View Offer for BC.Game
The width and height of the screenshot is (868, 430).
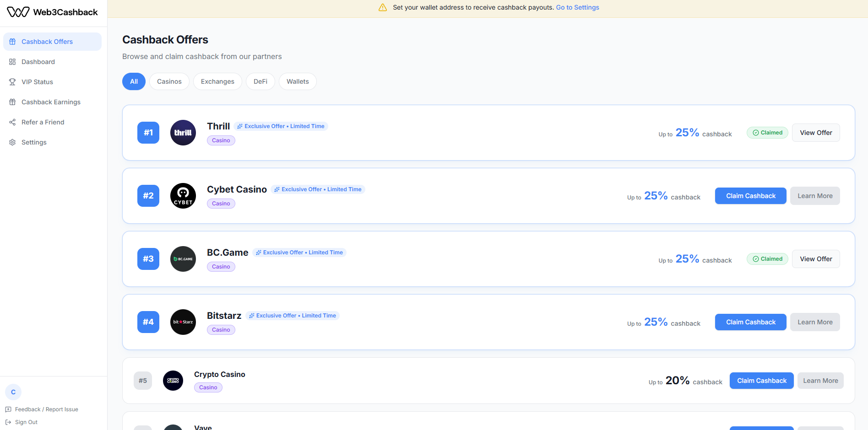[816, 259]
